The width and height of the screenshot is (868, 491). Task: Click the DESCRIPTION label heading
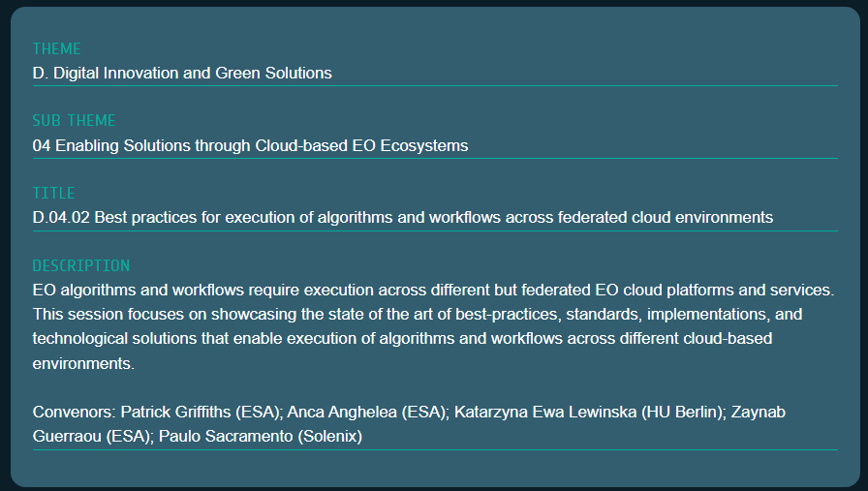pyautogui.click(x=81, y=265)
